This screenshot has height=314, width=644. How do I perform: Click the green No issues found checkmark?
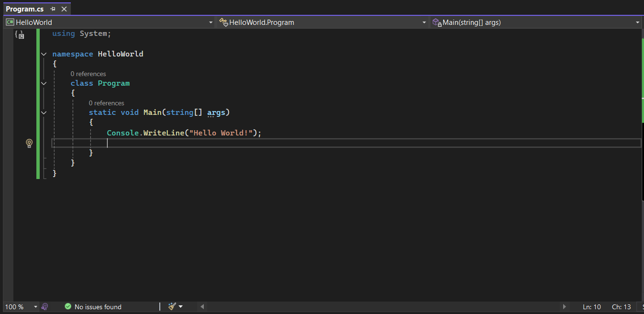pyautogui.click(x=68, y=306)
